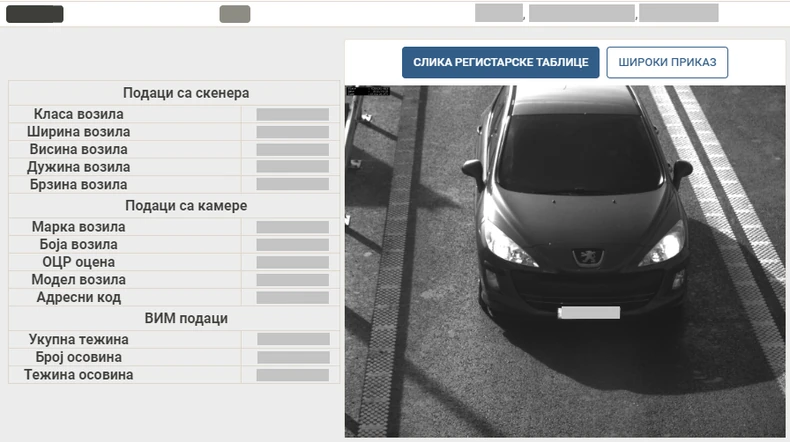Select the Марка возила row
Screen dimensions: 790x442
pos(174,227)
